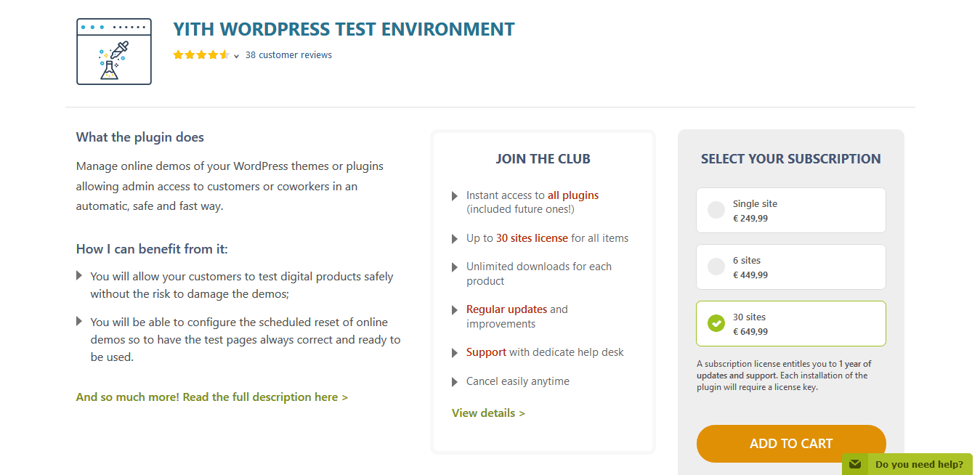Expand the rating breakdown chevron beside stars

[237, 56]
